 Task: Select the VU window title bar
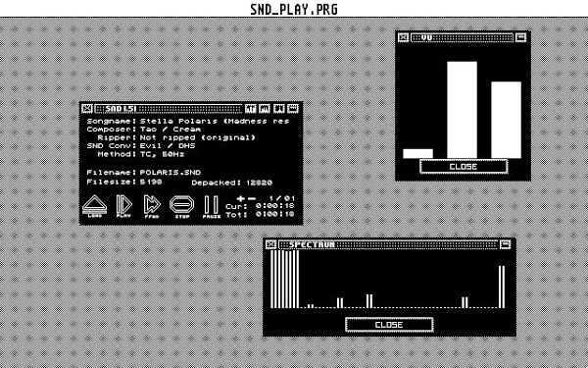point(462,37)
